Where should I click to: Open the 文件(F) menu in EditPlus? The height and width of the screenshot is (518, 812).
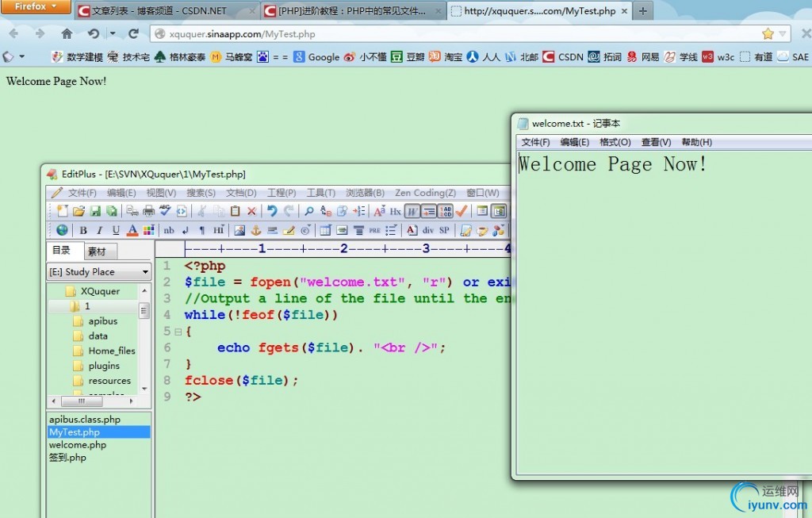[82, 193]
